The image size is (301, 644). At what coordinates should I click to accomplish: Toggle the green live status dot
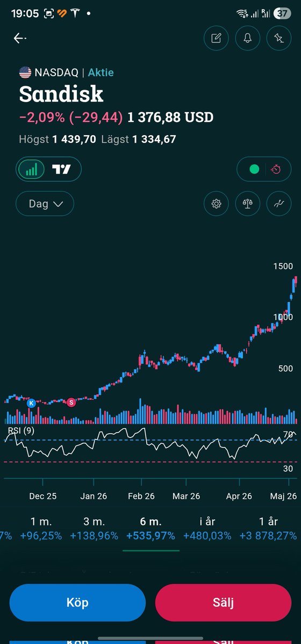tap(254, 170)
